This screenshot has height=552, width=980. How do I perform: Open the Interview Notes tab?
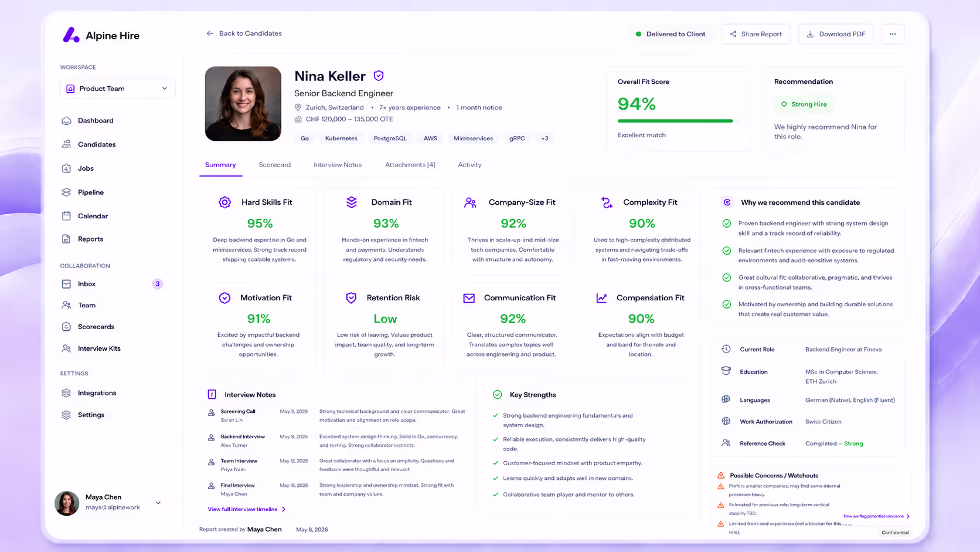tap(338, 165)
